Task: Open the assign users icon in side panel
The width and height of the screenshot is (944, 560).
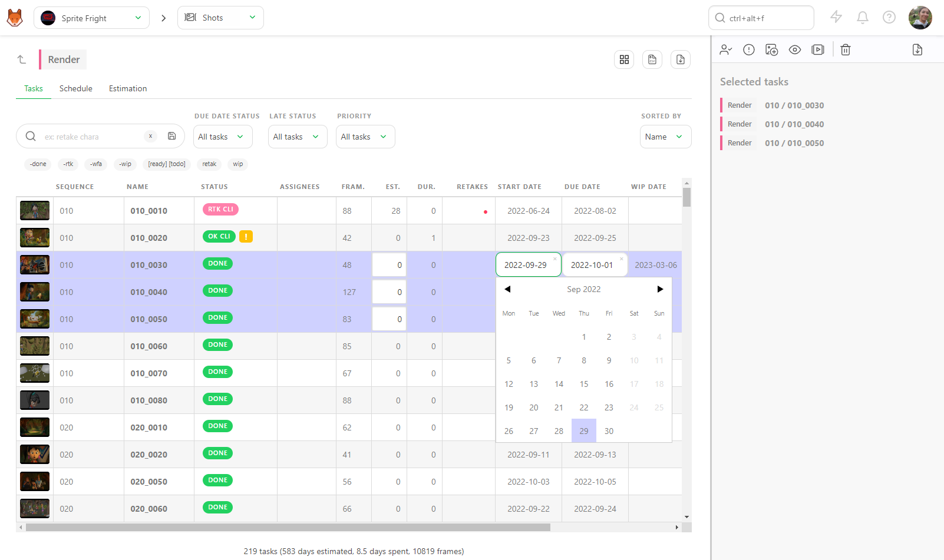Action: pos(726,50)
